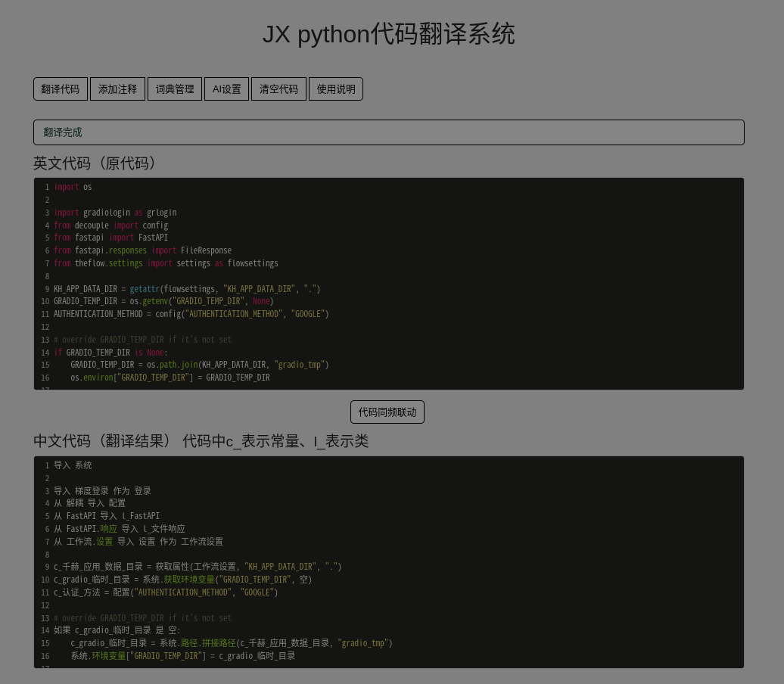Click the 英文代码（原代码）heading

point(97,163)
